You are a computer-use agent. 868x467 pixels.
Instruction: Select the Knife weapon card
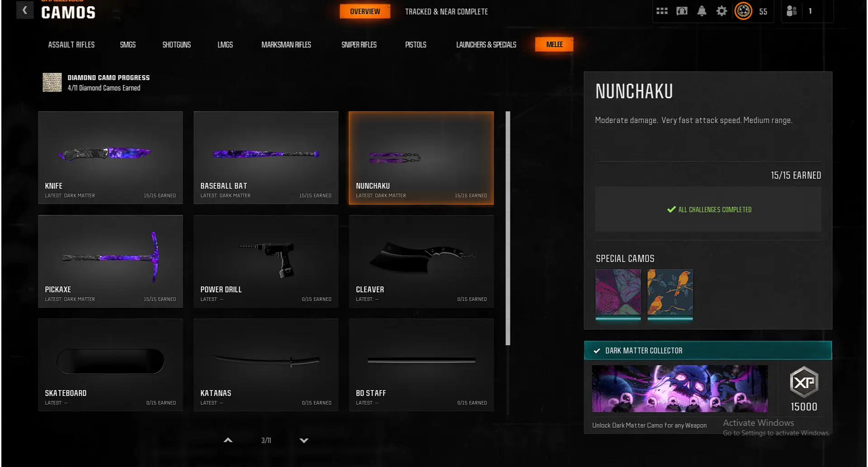tap(111, 158)
